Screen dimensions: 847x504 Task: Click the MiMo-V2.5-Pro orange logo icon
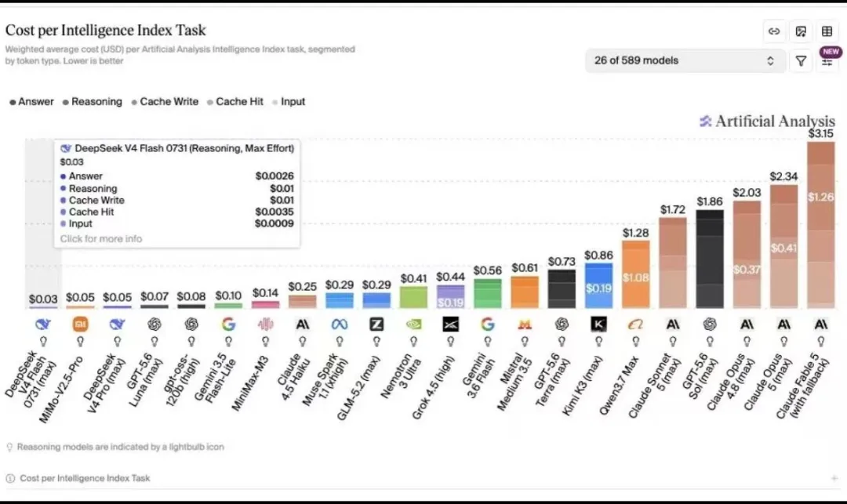coord(81,324)
